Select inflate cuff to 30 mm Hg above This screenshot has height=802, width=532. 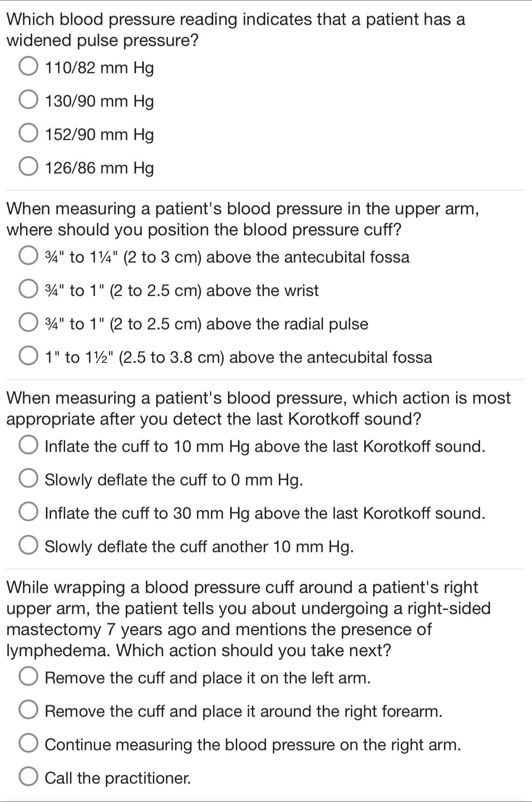click(28, 513)
